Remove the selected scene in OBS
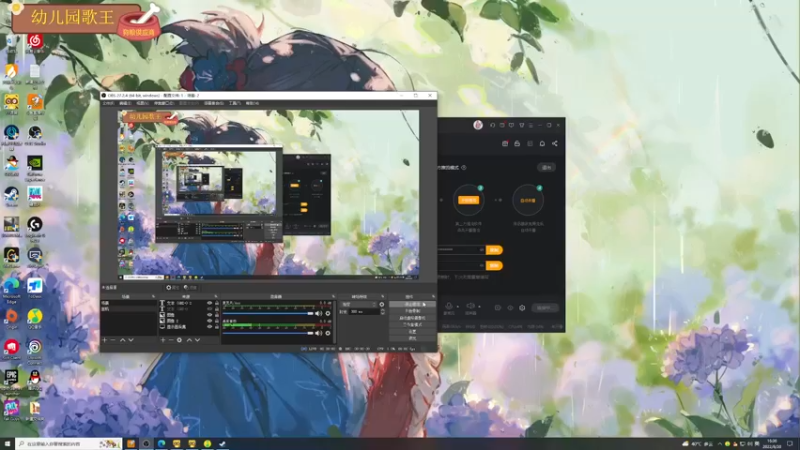This screenshot has height=450, width=800. point(113,340)
